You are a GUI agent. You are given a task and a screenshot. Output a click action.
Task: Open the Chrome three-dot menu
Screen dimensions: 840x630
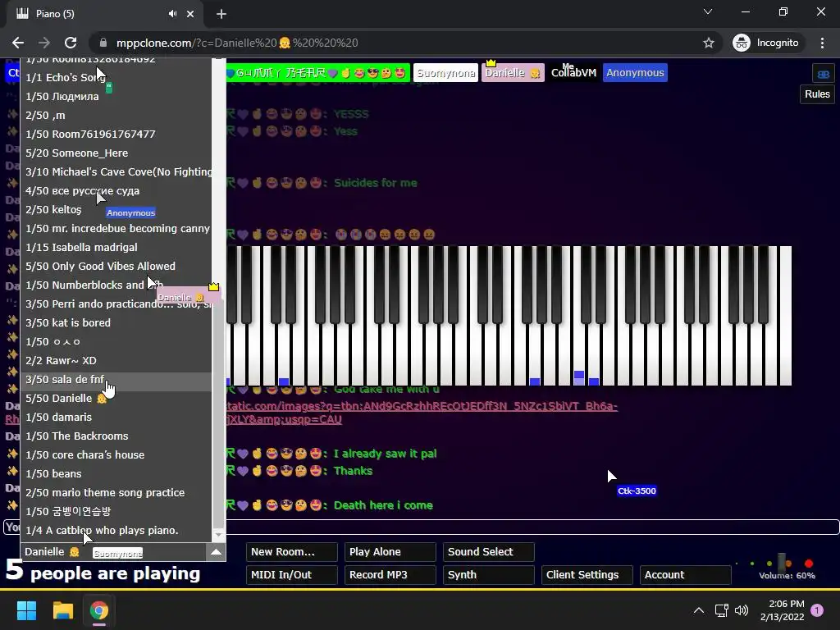point(822,43)
